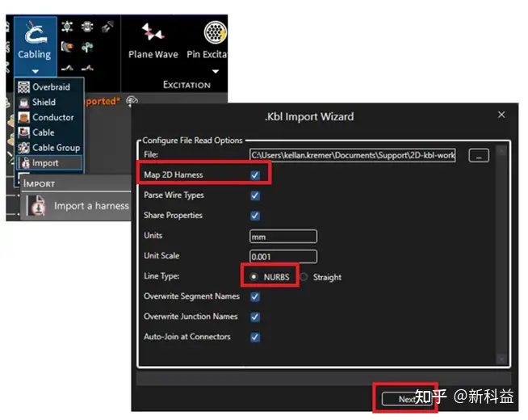
Task: Toggle the Share Properties checkbox
Action: click(x=255, y=216)
